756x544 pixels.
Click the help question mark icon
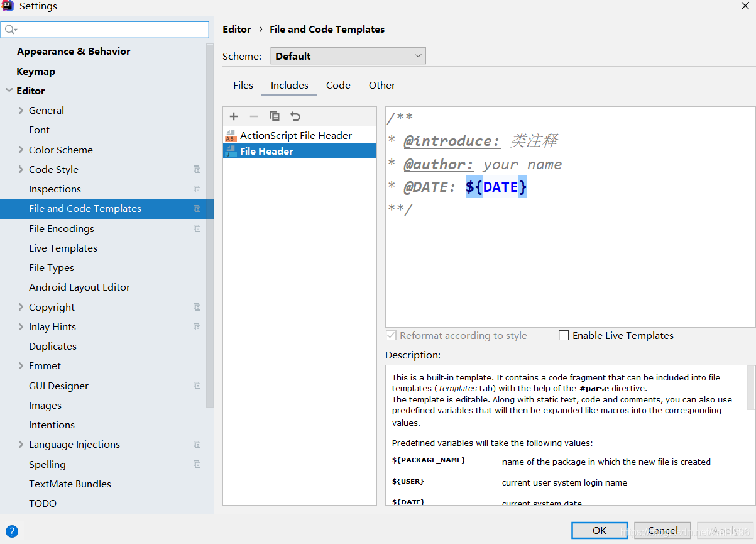pyautogui.click(x=12, y=531)
